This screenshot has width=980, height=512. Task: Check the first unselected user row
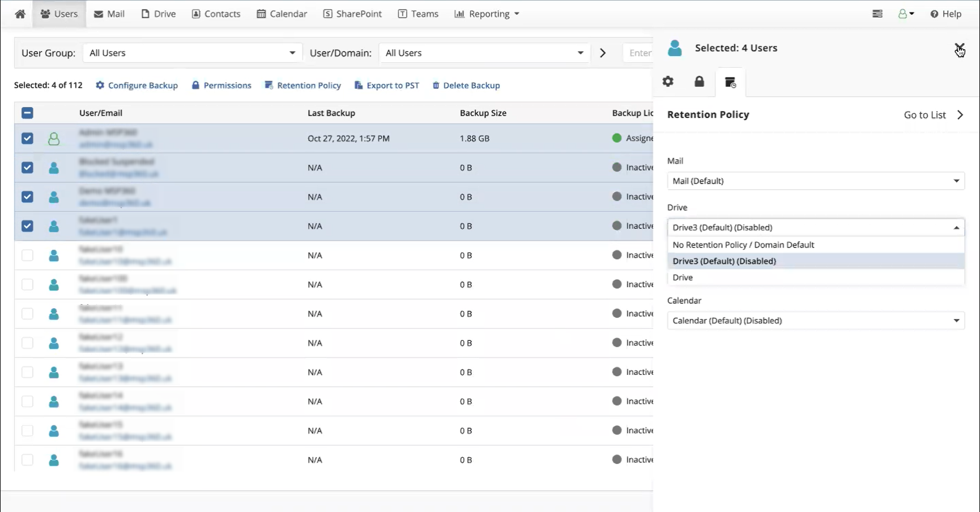point(27,255)
